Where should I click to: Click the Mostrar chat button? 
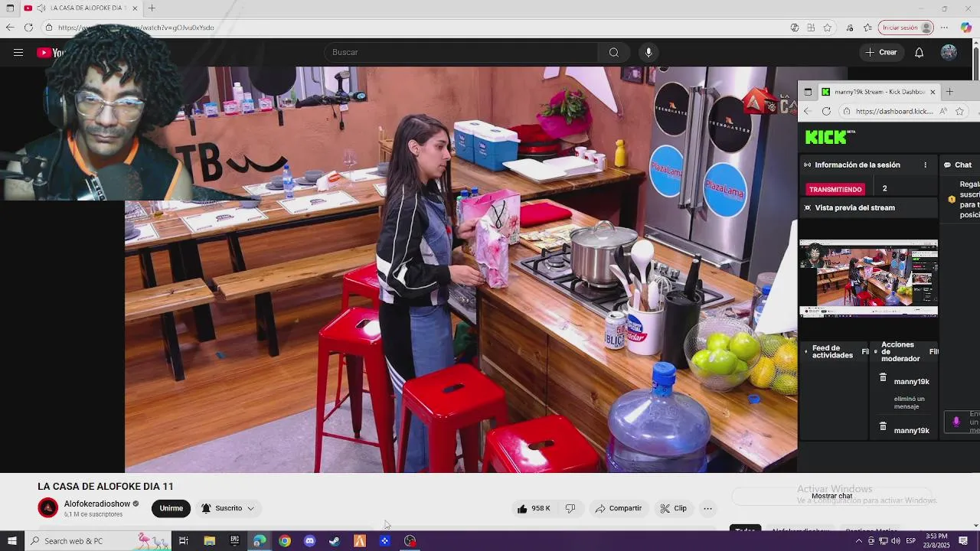click(832, 496)
